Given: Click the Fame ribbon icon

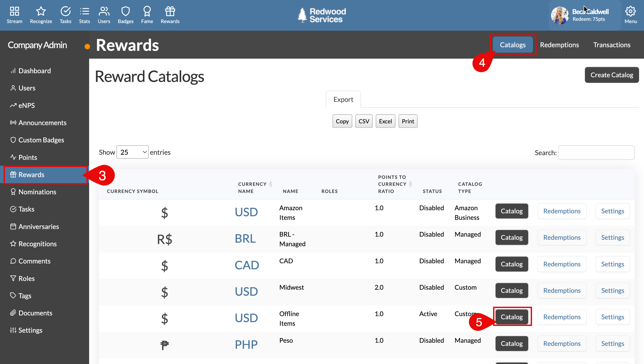Looking at the screenshot, I should point(147,11).
